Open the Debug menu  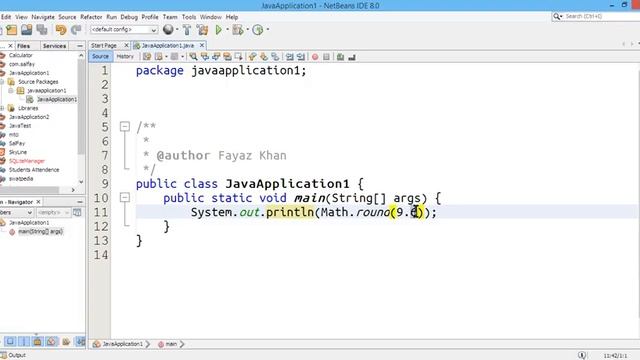[x=129, y=17]
